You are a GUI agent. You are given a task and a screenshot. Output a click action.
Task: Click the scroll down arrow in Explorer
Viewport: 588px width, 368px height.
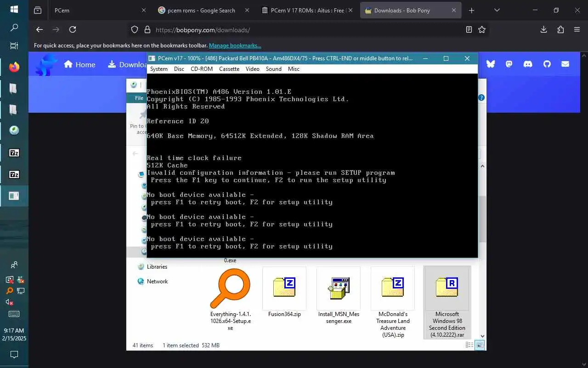(482, 336)
